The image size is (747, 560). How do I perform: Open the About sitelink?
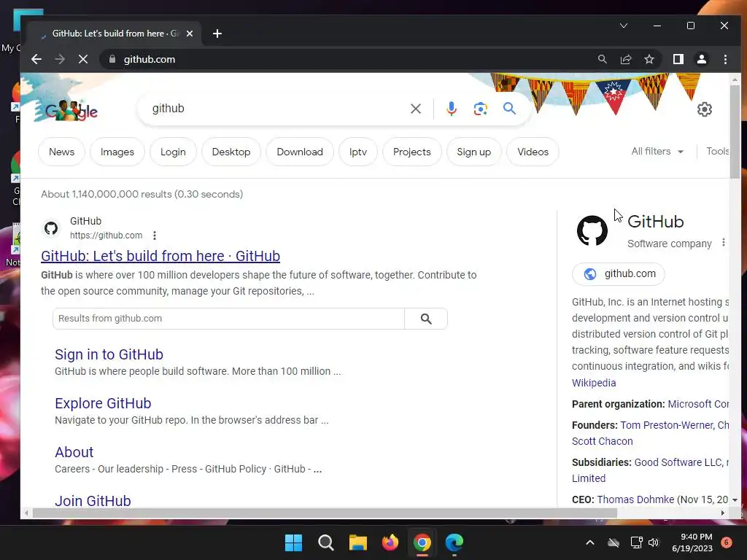(74, 452)
